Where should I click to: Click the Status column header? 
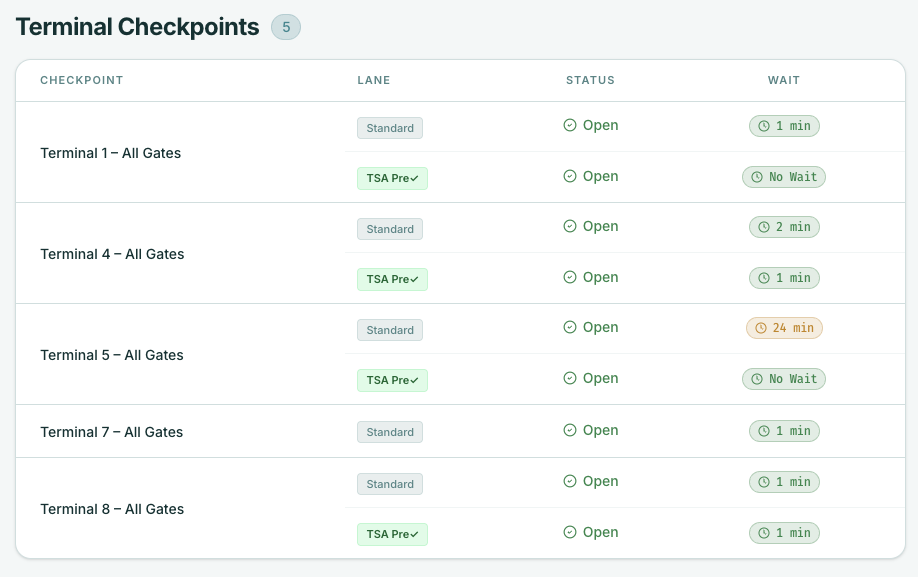(x=590, y=80)
